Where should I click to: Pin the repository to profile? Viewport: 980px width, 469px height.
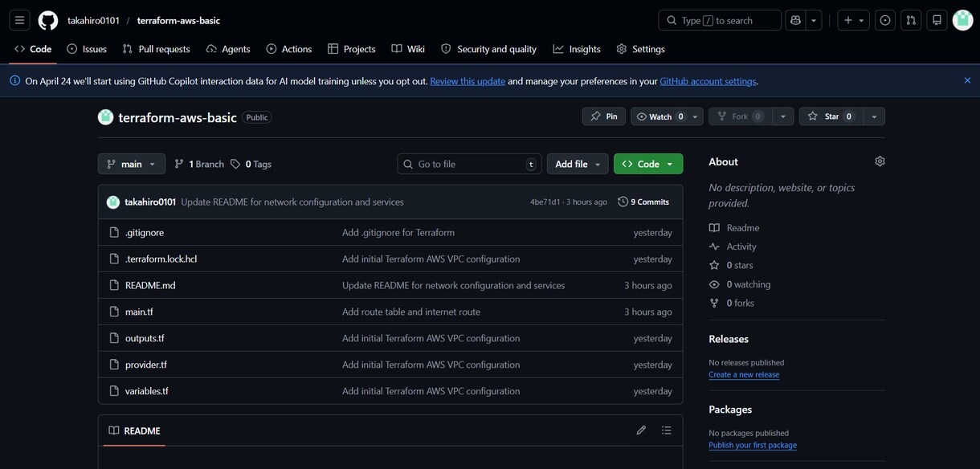(x=603, y=116)
